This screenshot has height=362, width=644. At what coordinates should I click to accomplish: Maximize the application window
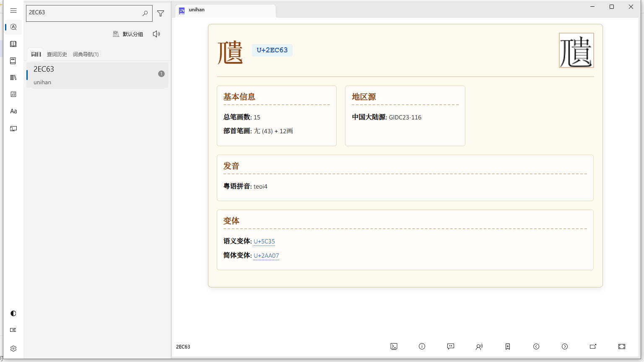[612, 7]
